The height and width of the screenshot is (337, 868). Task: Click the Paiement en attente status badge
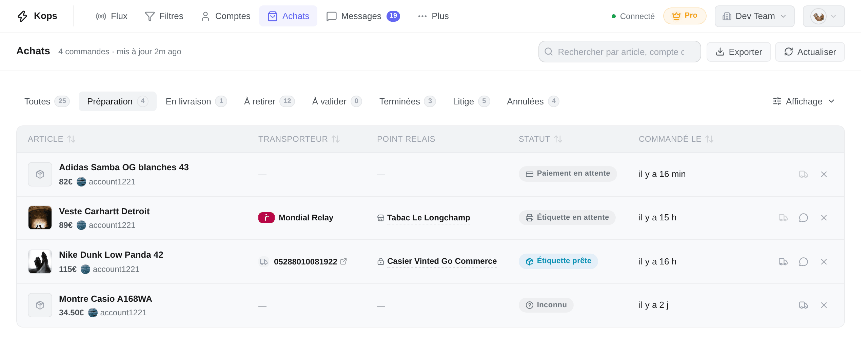(568, 174)
